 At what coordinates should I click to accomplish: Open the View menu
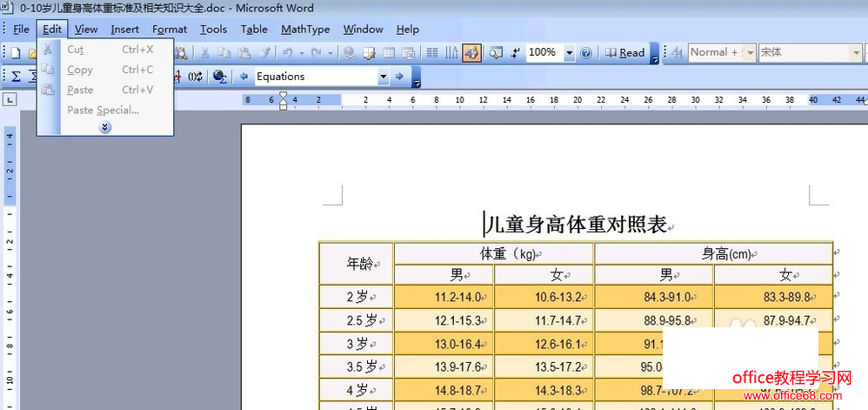click(x=86, y=30)
